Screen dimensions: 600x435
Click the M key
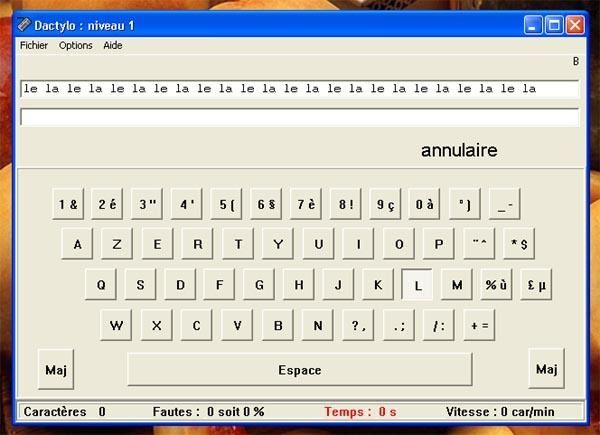click(457, 285)
